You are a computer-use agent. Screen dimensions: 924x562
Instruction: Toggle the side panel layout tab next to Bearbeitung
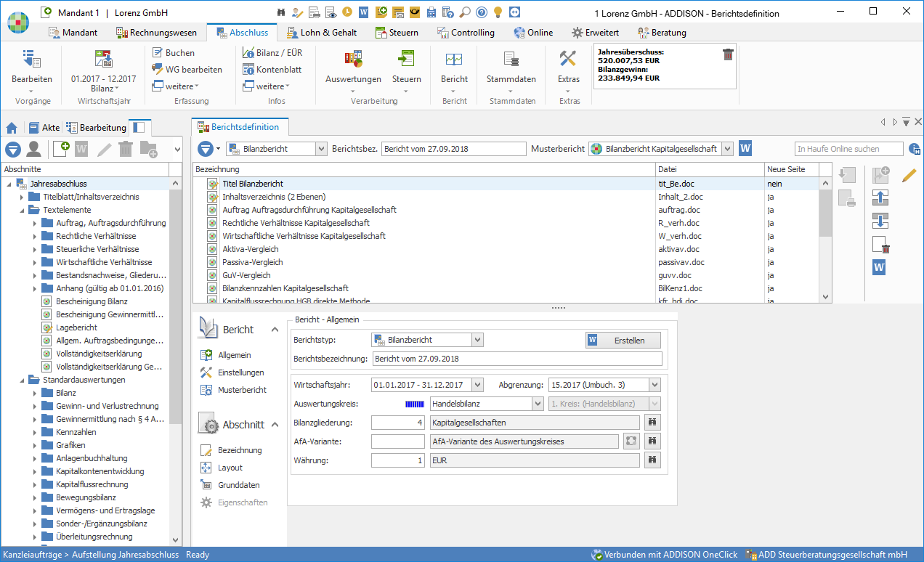click(139, 128)
